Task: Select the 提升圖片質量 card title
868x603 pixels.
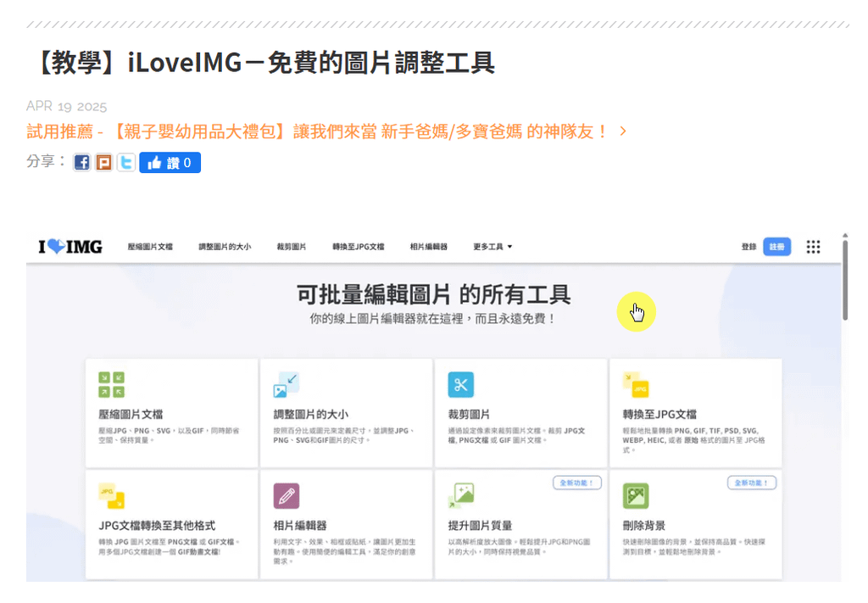Action: tap(480, 526)
